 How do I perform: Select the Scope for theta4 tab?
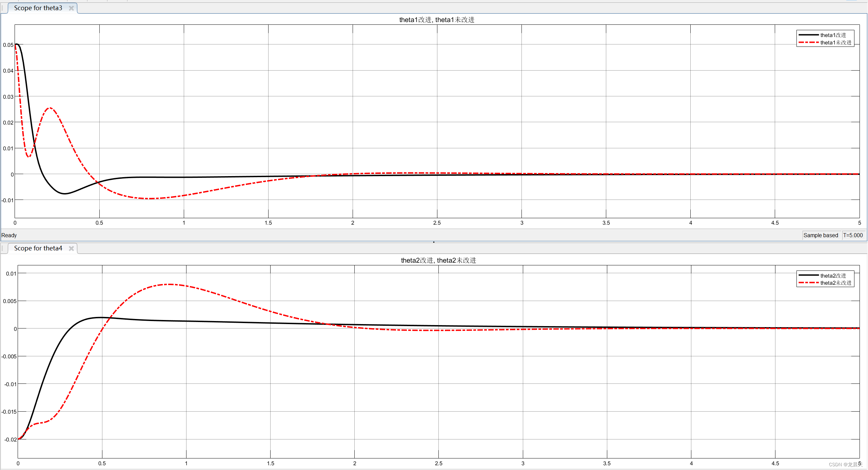(x=38, y=248)
